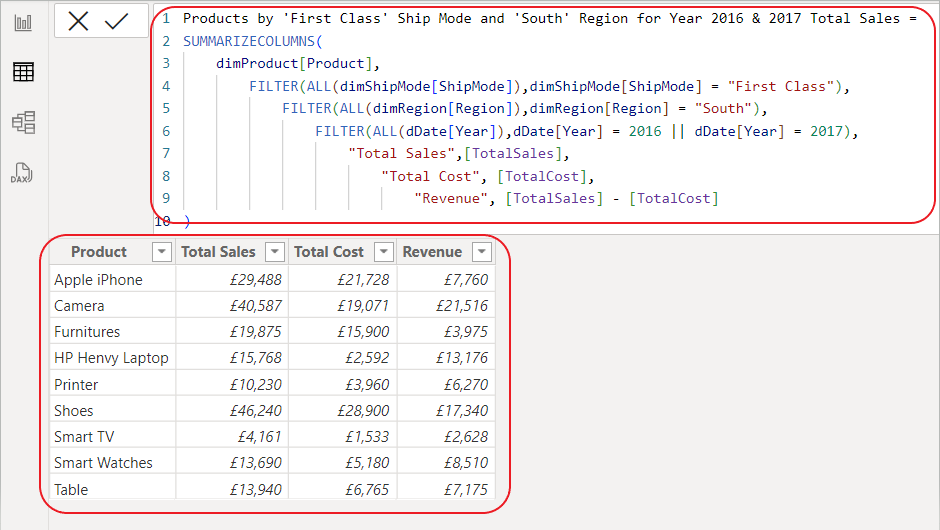Click the £13,690 Total Sales value

coord(255,463)
